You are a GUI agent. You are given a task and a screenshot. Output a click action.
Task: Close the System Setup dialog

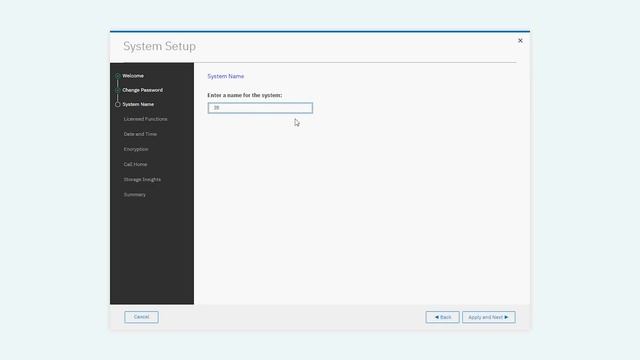[520, 40]
